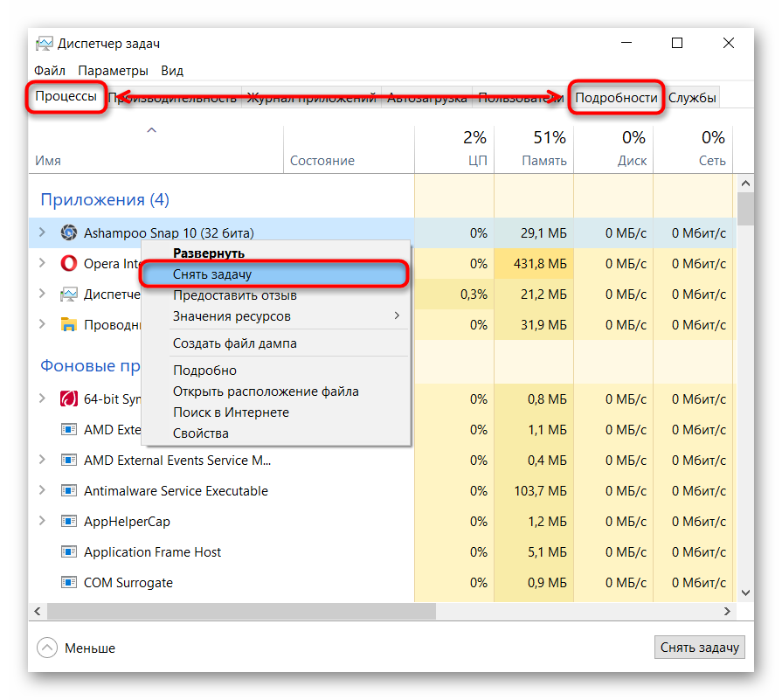Click the red 64-bit Synaptics process icon
Viewport: 782px width, 700px height.
point(68,399)
